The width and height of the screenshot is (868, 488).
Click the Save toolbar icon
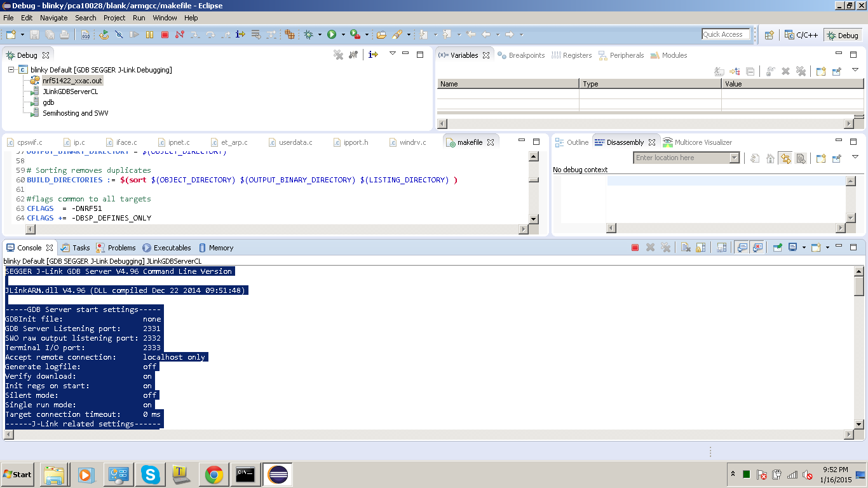(x=35, y=34)
